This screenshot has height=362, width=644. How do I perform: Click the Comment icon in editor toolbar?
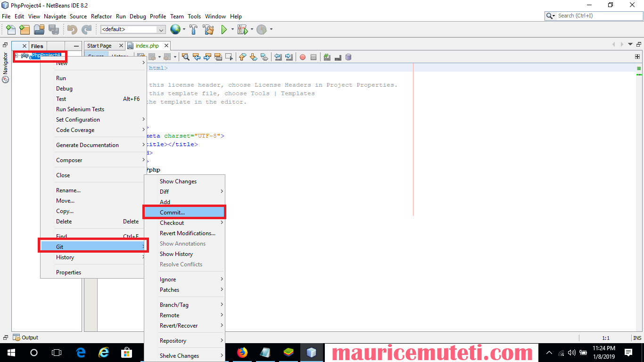[327, 57]
